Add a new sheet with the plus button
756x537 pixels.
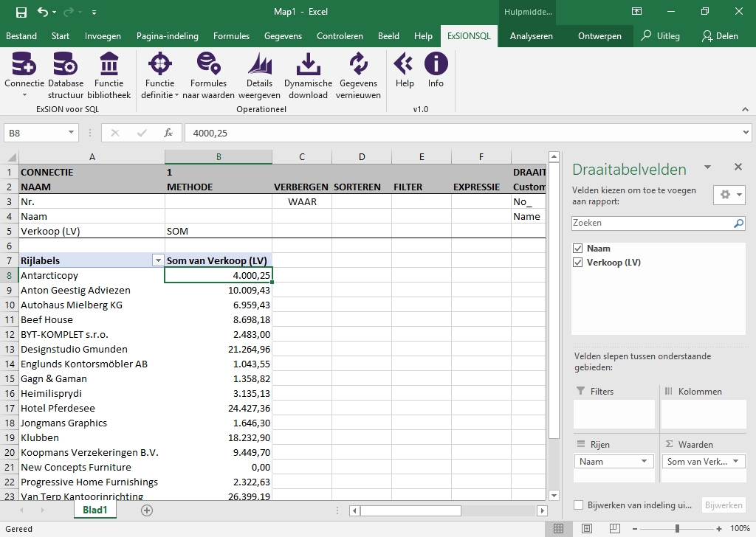pos(147,510)
